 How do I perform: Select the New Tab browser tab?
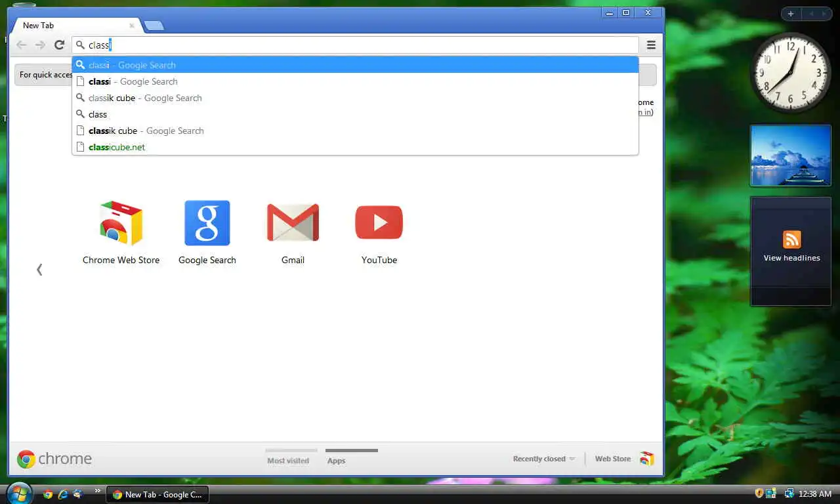(x=75, y=26)
